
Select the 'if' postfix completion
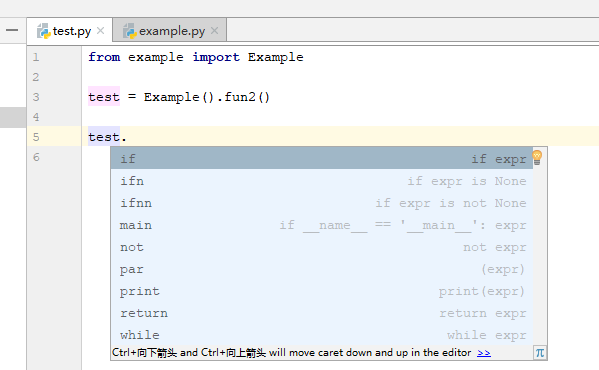(322, 158)
